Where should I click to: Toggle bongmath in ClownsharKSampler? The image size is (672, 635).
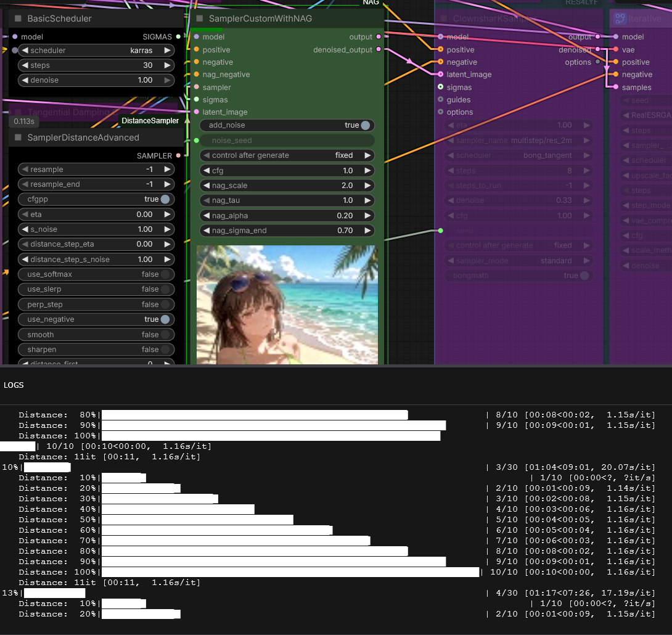tap(584, 276)
